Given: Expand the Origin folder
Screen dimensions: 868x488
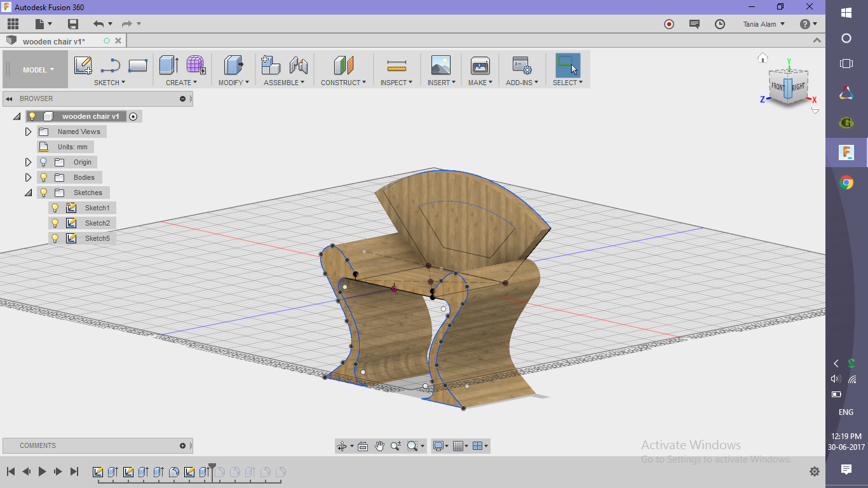Looking at the screenshot, I should 28,162.
